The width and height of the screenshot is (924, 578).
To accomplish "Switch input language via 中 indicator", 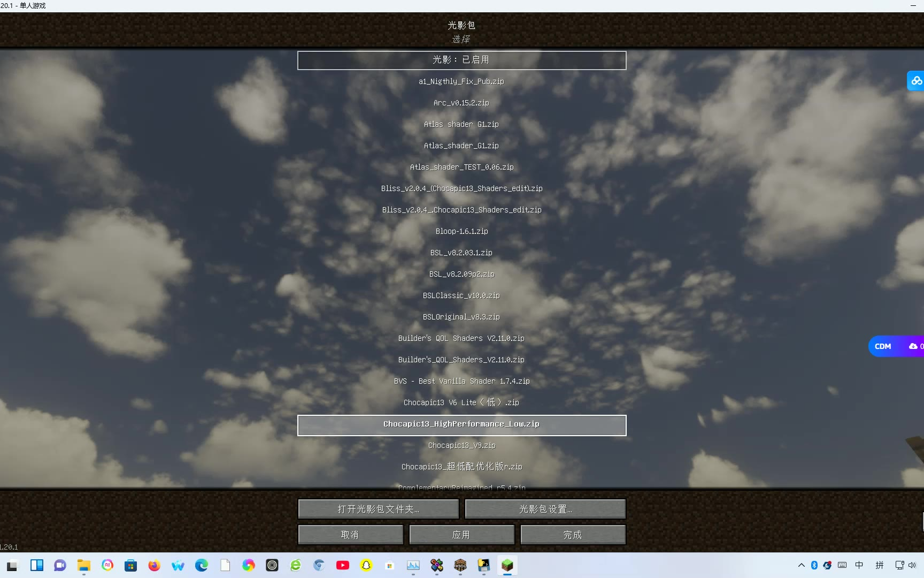I will [x=859, y=565].
